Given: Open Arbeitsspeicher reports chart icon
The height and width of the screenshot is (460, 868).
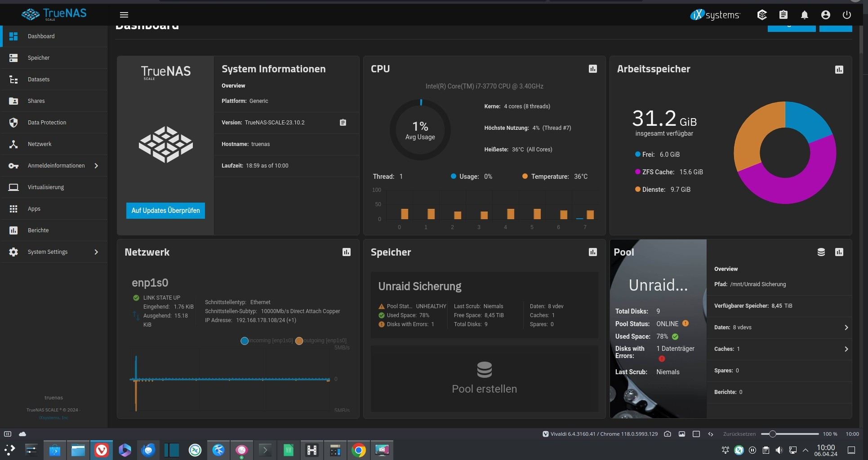Looking at the screenshot, I should 839,70.
